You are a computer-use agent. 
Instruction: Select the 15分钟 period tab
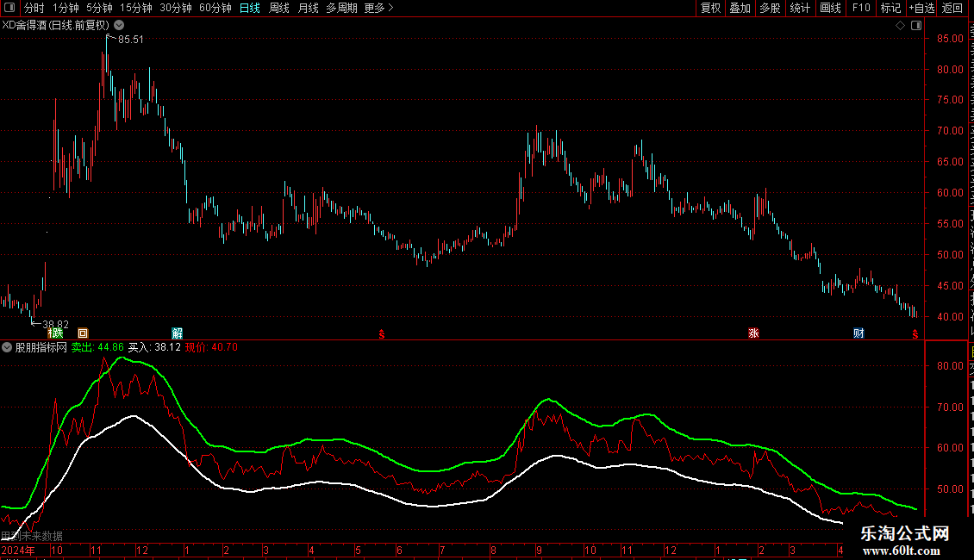coord(136,8)
